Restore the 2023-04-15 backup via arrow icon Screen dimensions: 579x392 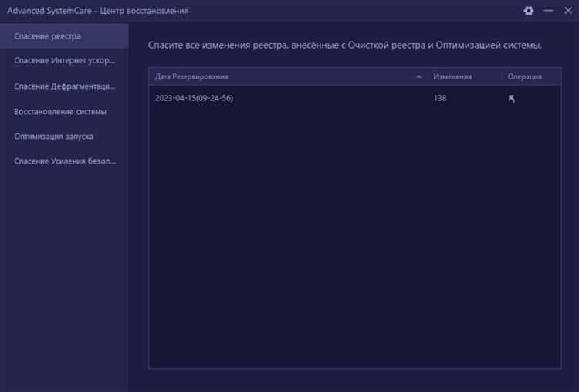(511, 99)
